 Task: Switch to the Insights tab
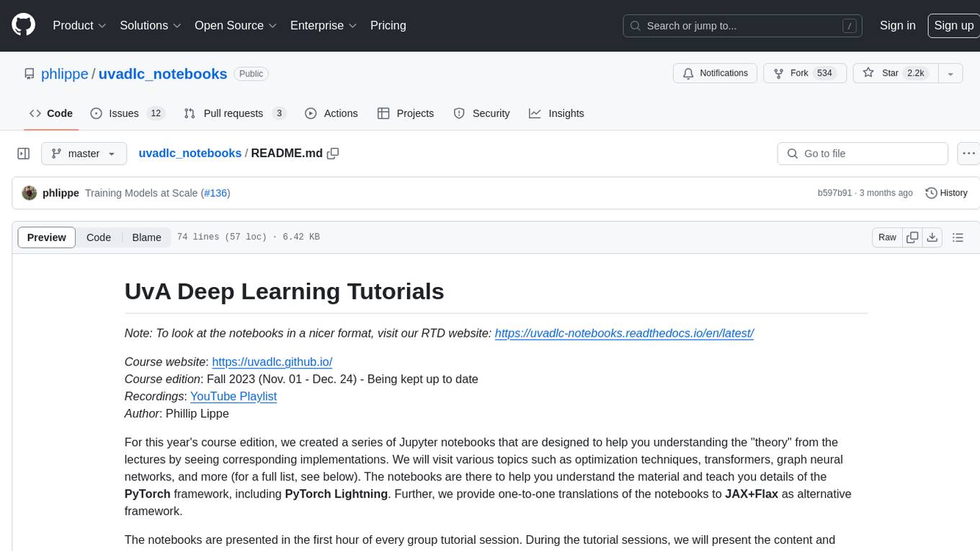pyautogui.click(x=556, y=113)
